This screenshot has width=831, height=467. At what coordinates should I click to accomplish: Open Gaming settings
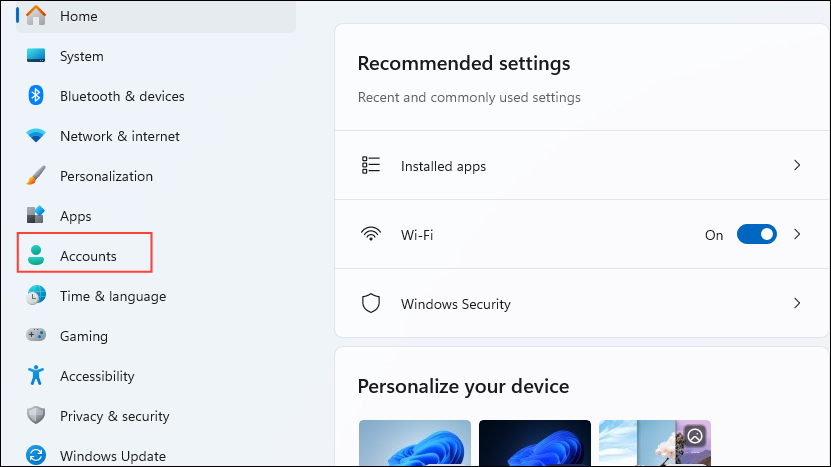click(156, 336)
